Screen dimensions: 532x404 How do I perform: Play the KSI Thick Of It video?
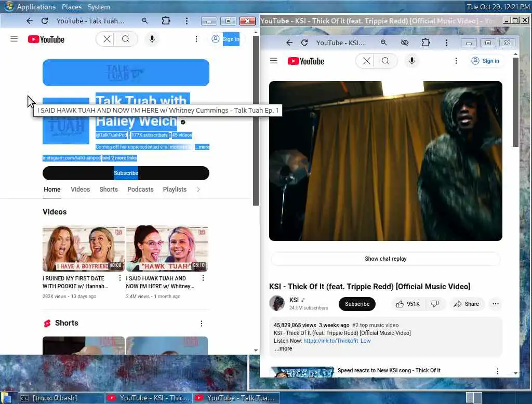point(385,161)
